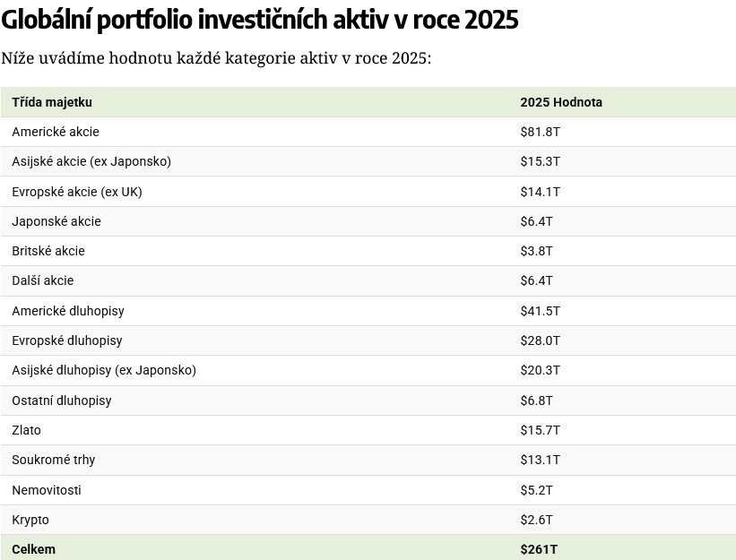Click the 'Americké dluhopisy' row label
This screenshot has height=560, width=736.
click(x=68, y=311)
